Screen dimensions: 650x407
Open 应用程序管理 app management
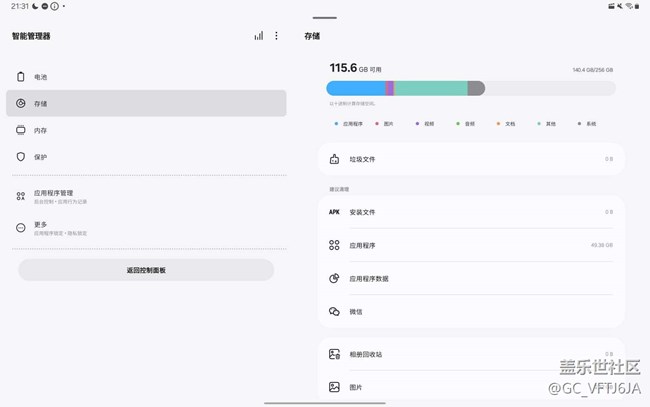pos(52,196)
